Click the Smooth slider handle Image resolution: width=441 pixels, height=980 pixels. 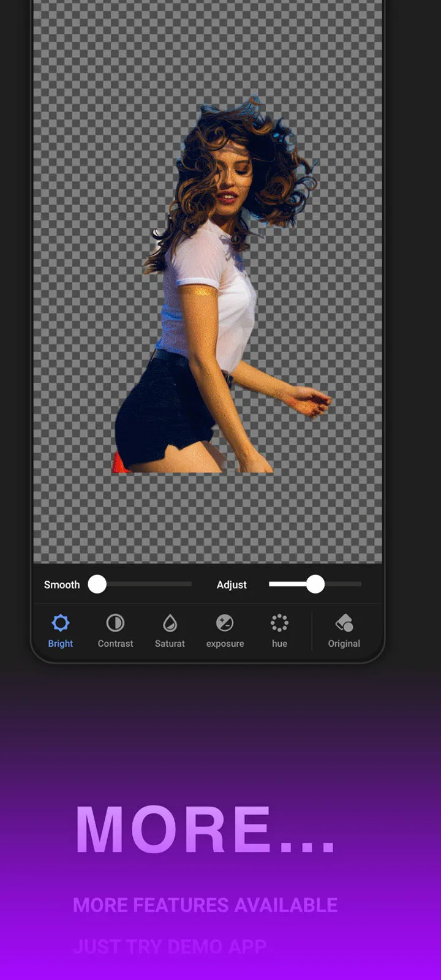(x=97, y=584)
